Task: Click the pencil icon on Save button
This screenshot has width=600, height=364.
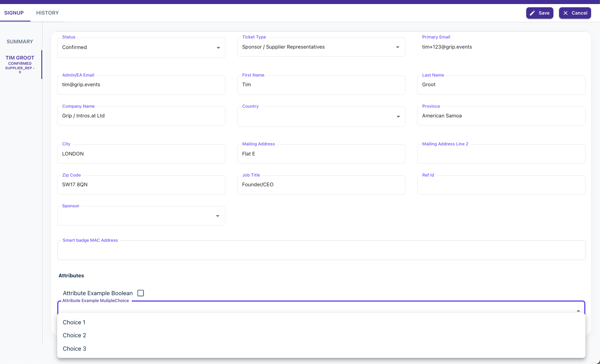Action: 532,13
